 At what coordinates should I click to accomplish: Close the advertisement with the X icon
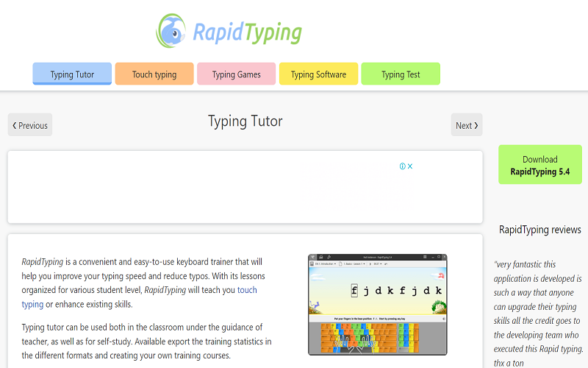(x=410, y=166)
